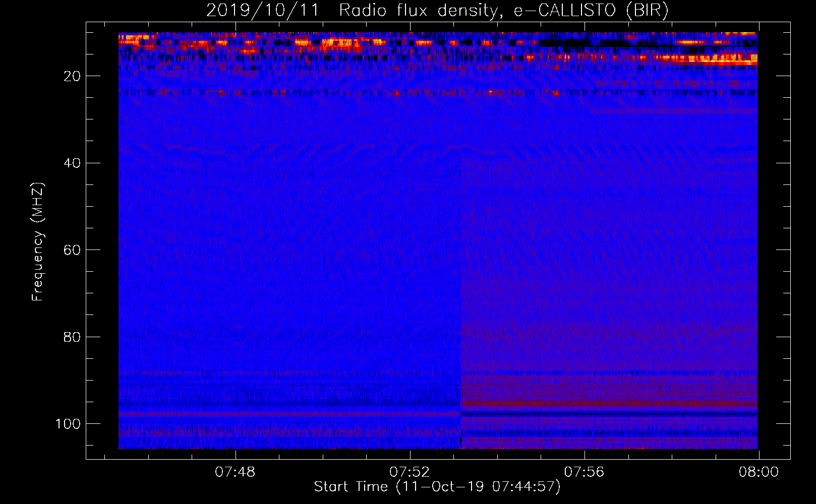Click the 80 MHz tick label
This screenshot has height=504, width=816.
click(x=73, y=337)
